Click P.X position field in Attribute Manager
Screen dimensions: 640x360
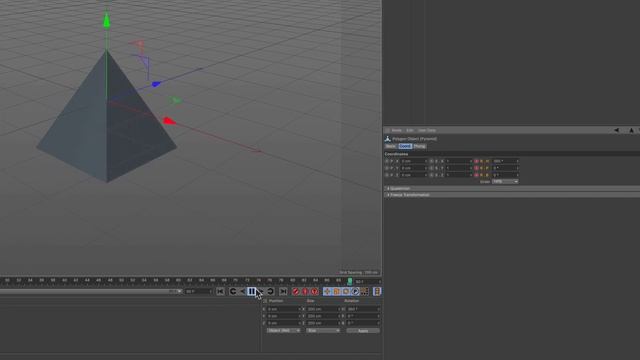414,161
